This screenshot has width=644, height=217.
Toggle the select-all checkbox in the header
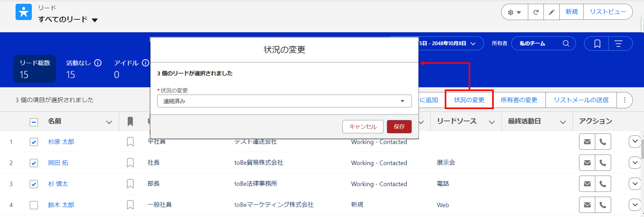click(x=34, y=122)
